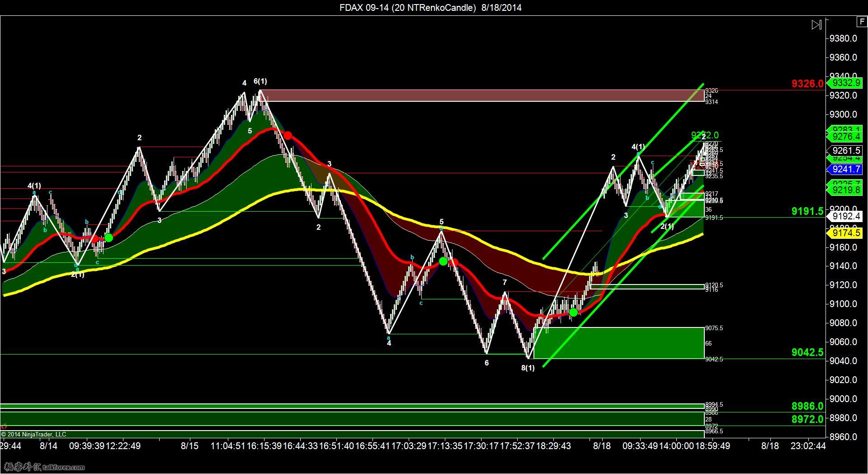
Task: Click the wave label 7
Action: [x=505, y=282]
